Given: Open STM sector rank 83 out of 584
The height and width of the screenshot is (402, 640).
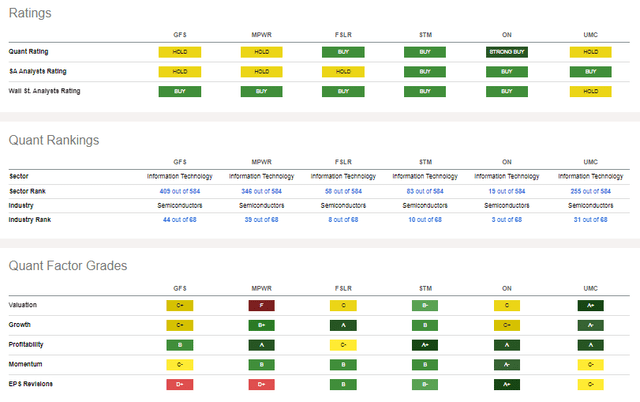Looking at the screenshot, I should coord(425,191).
